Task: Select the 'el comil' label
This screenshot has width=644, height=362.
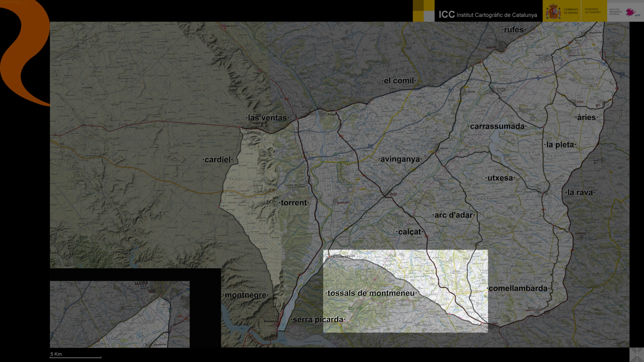Action: pyautogui.click(x=399, y=81)
